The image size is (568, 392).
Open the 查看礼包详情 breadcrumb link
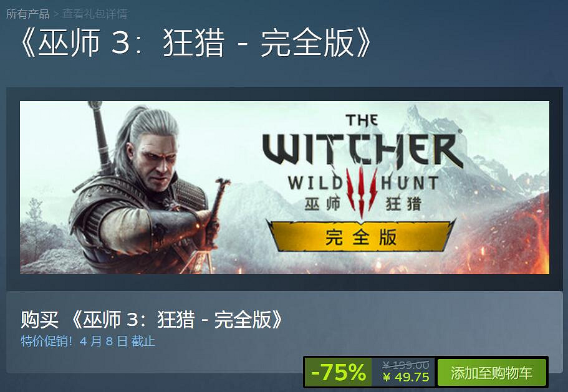click(x=95, y=14)
